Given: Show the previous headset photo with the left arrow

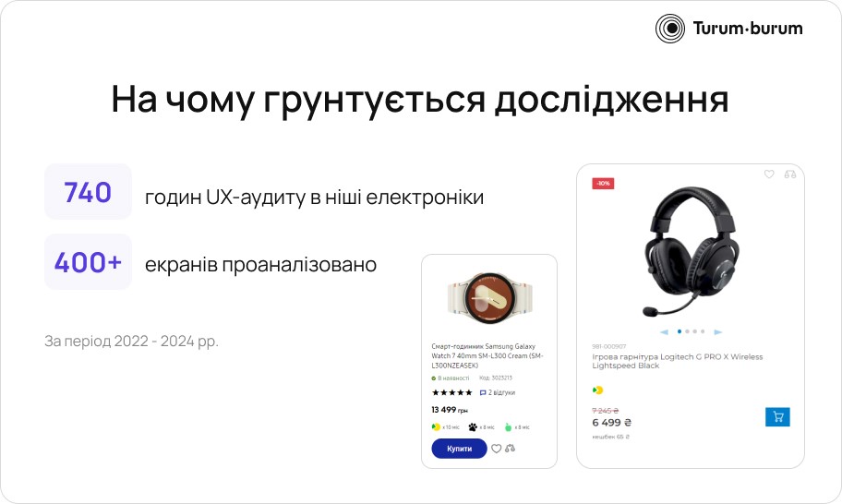Looking at the screenshot, I should click(664, 331).
